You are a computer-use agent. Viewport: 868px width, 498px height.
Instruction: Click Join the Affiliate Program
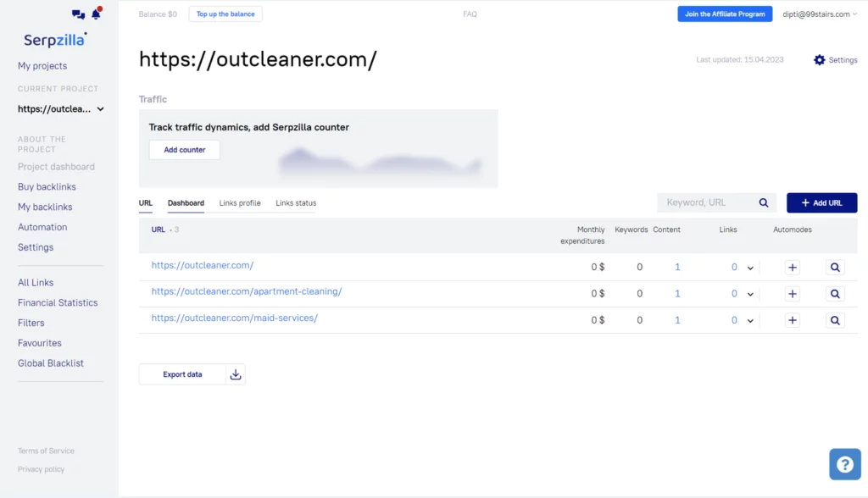[x=725, y=14]
